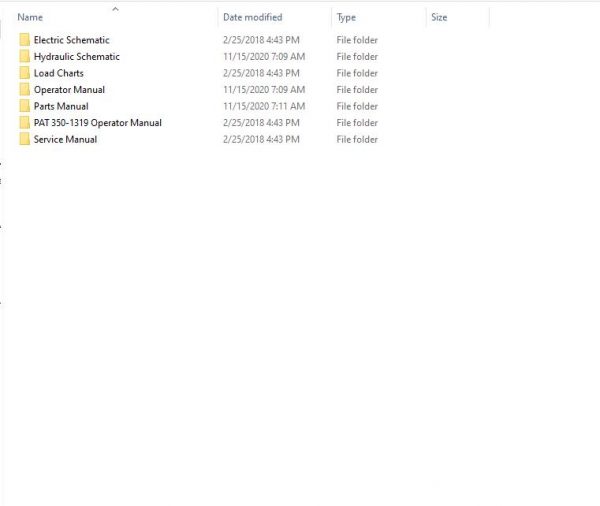Image resolution: width=600 pixels, height=506 pixels.
Task: Click the 'Hydraulic Schematic' folder name
Action: point(77,56)
